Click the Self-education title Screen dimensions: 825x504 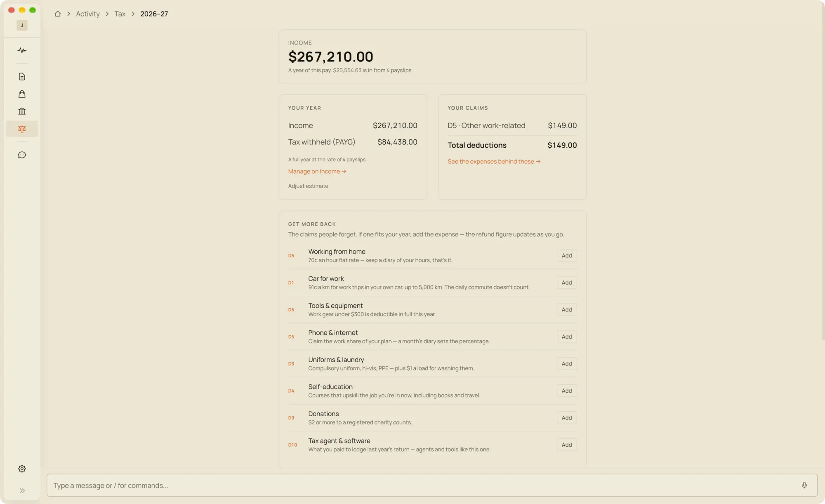330,386
